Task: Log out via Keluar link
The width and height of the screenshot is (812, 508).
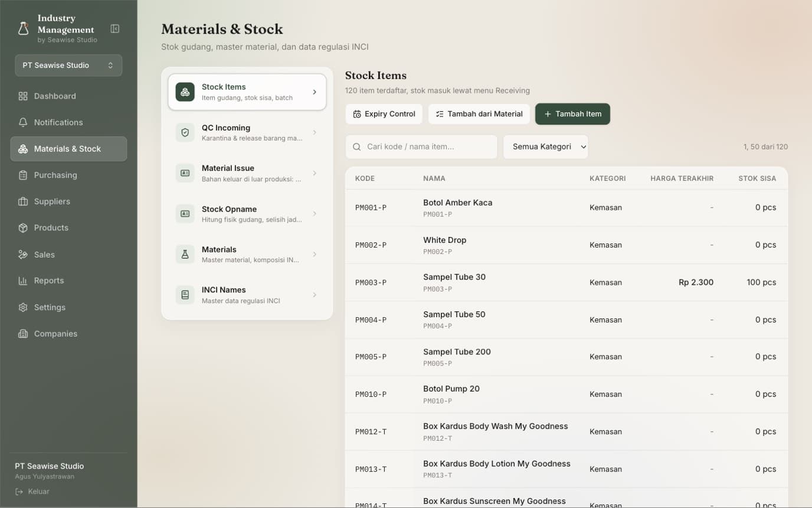Action: [32, 491]
